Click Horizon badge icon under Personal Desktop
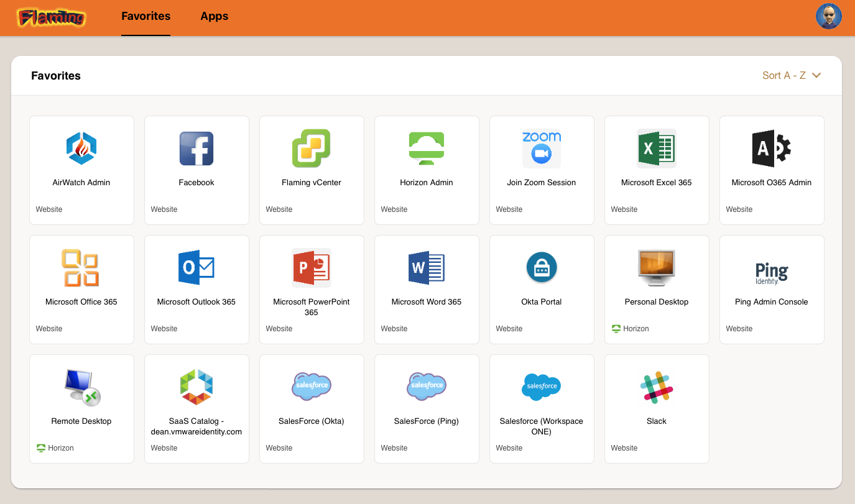Screen dimensions: 855x504 [x=616, y=329]
